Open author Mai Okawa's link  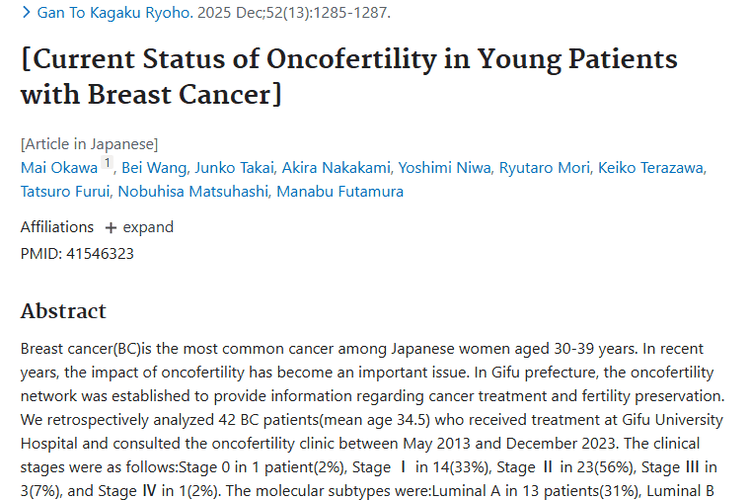[59, 168]
